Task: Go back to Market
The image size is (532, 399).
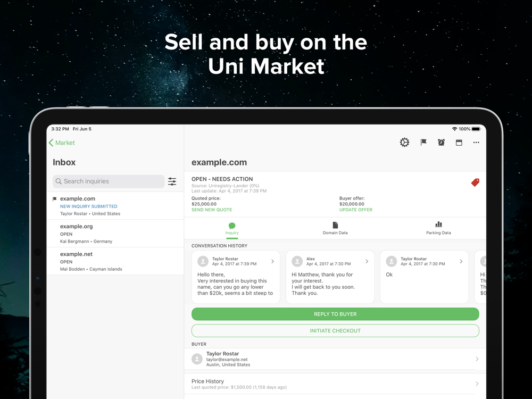Action: 62,143
